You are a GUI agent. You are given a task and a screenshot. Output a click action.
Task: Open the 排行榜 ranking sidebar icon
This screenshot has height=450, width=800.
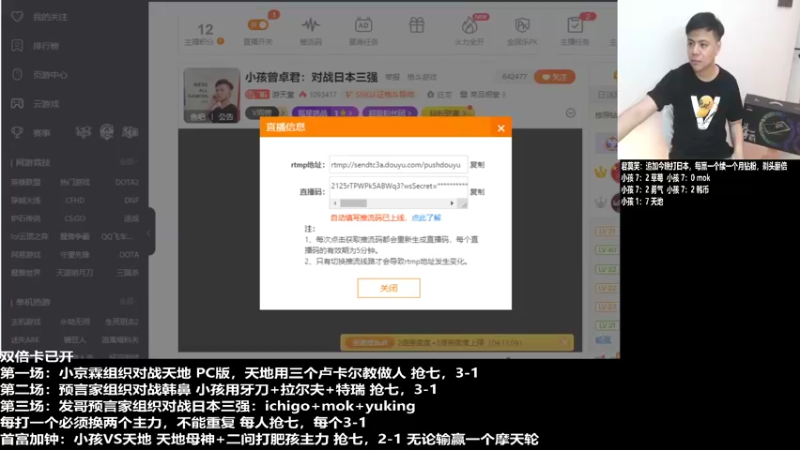click(17, 45)
